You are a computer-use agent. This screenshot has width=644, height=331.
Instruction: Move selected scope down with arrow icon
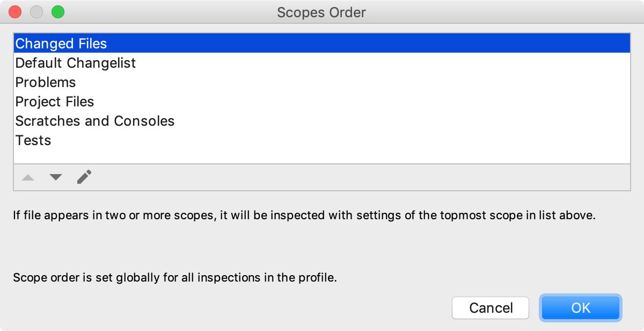click(x=56, y=177)
